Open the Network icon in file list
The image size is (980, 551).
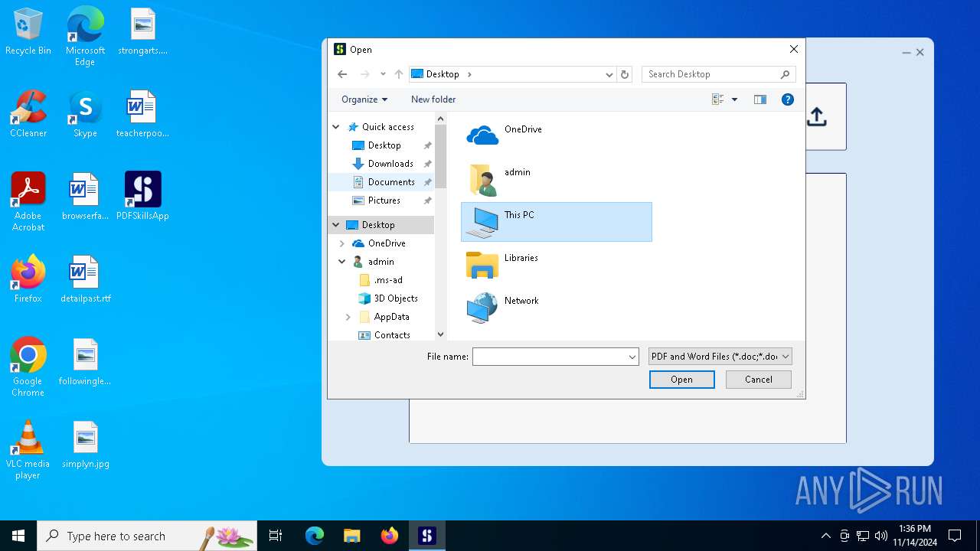[x=482, y=308]
